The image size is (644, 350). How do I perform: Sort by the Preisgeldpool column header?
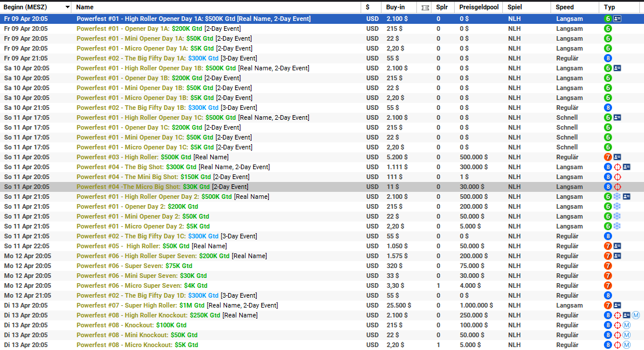click(479, 8)
